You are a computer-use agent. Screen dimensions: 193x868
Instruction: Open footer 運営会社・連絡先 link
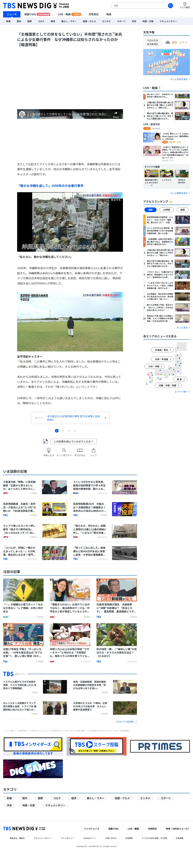tap(17, 838)
